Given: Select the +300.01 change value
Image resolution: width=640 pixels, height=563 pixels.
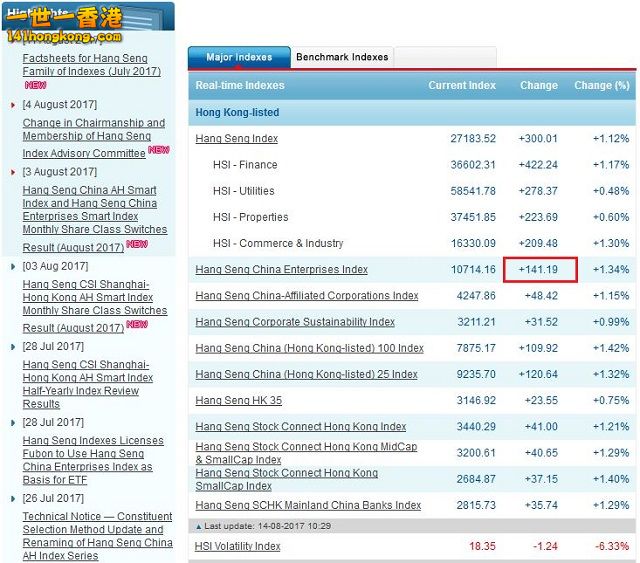Looking at the screenshot, I should tap(538, 139).
